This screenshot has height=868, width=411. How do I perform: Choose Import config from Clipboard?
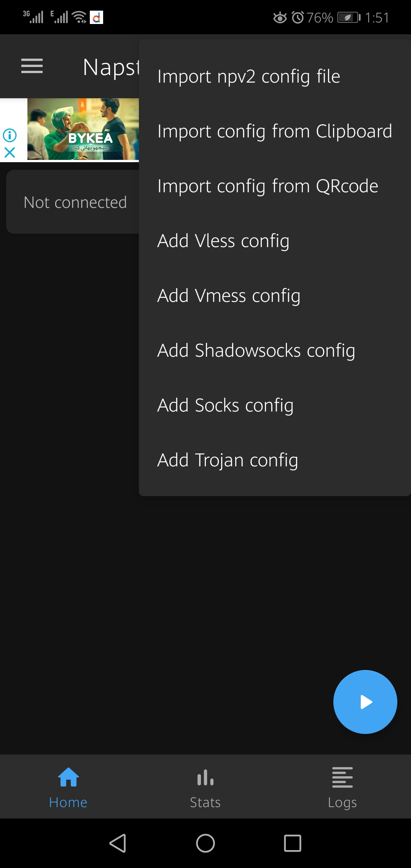274,131
